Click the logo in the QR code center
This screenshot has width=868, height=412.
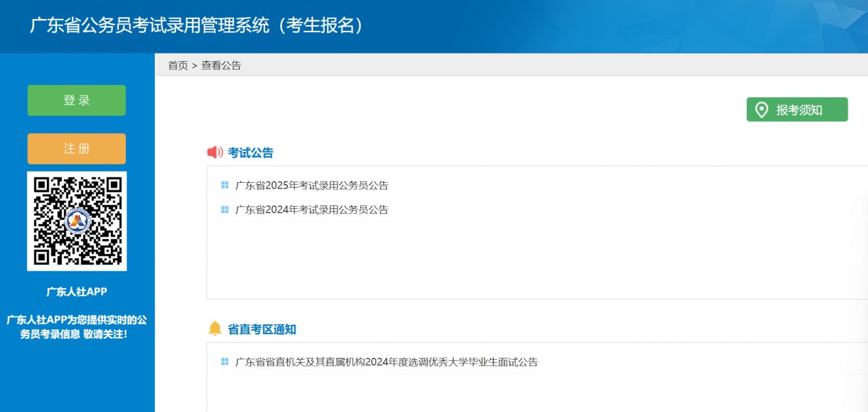pyautogui.click(x=77, y=221)
